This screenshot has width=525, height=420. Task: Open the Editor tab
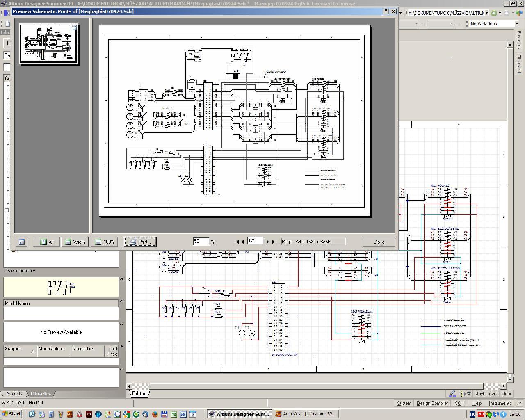pos(139,393)
